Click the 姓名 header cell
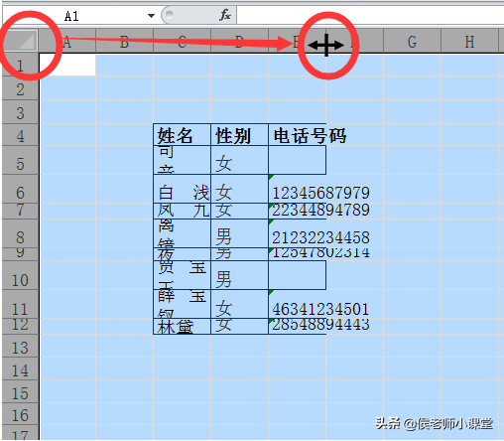The height and width of the screenshot is (441, 504). (x=183, y=135)
